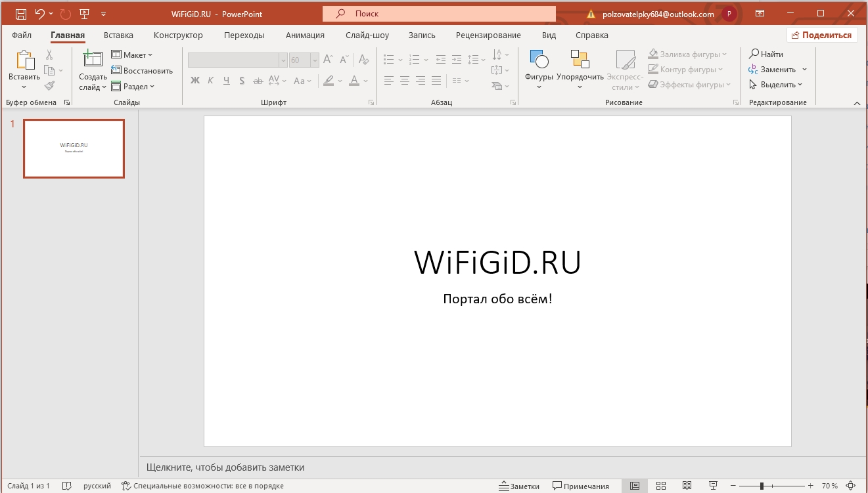
Task: Start slideshow from beginning via quick access icon
Action: click(84, 14)
